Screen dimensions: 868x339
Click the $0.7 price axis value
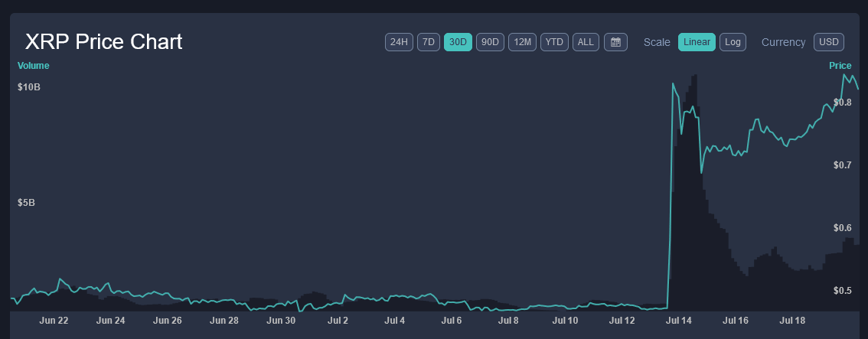point(842,165)
